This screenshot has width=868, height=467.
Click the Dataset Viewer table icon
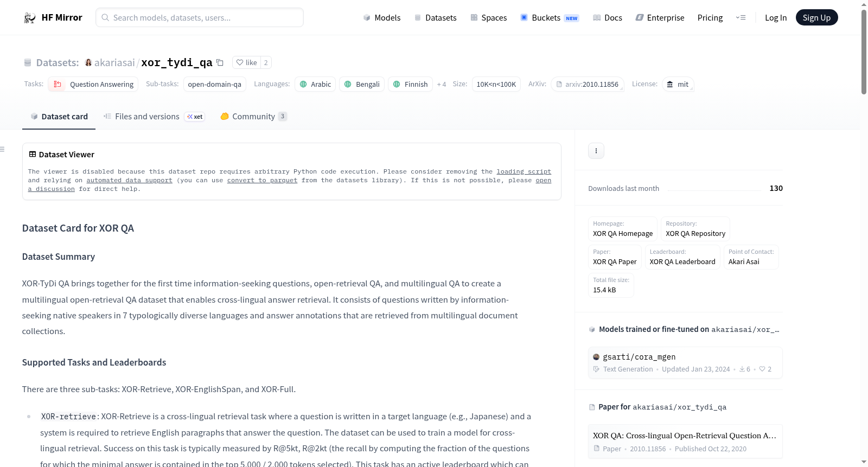point(33,155)
